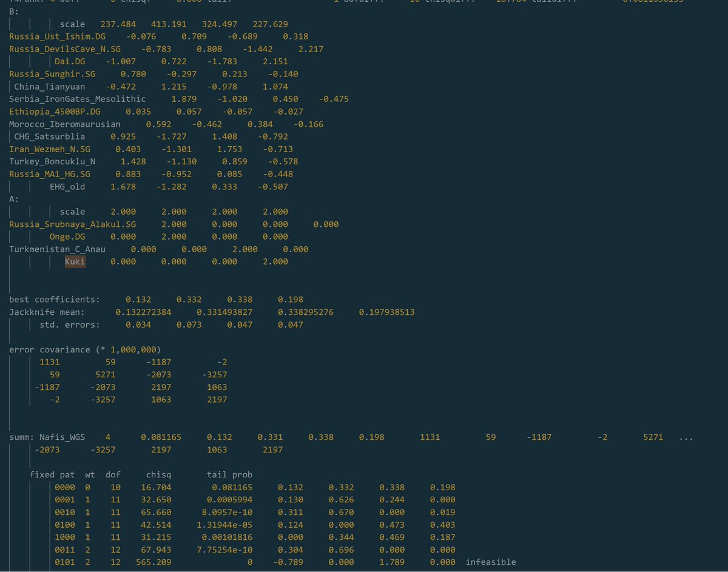
Task: Select pattern 0101 row label
Action: click(x=65, y=562)
